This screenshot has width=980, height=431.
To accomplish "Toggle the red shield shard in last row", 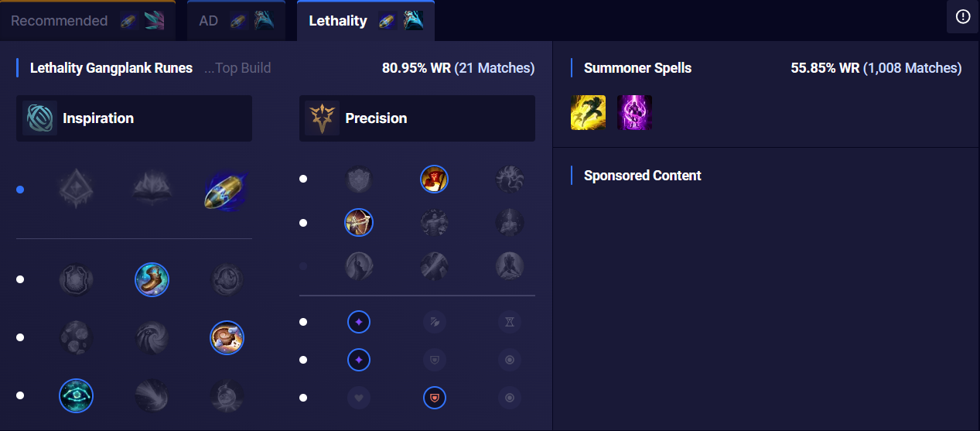I will pos(434,398).
